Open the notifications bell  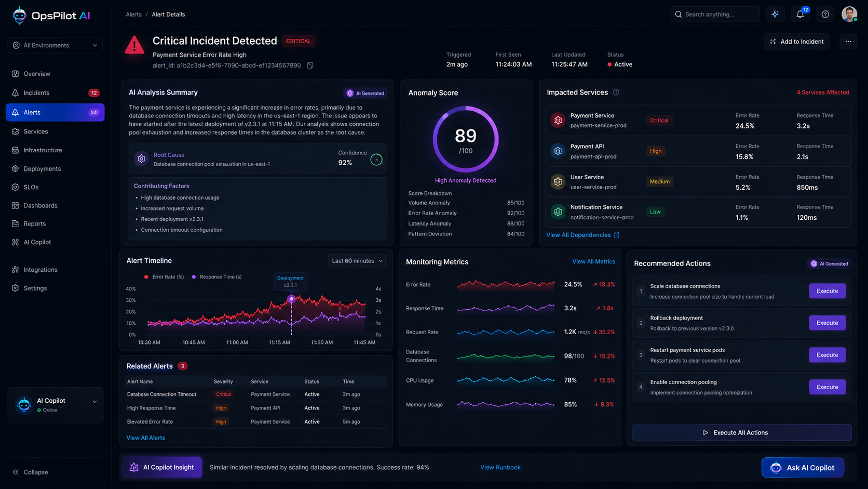800,14
